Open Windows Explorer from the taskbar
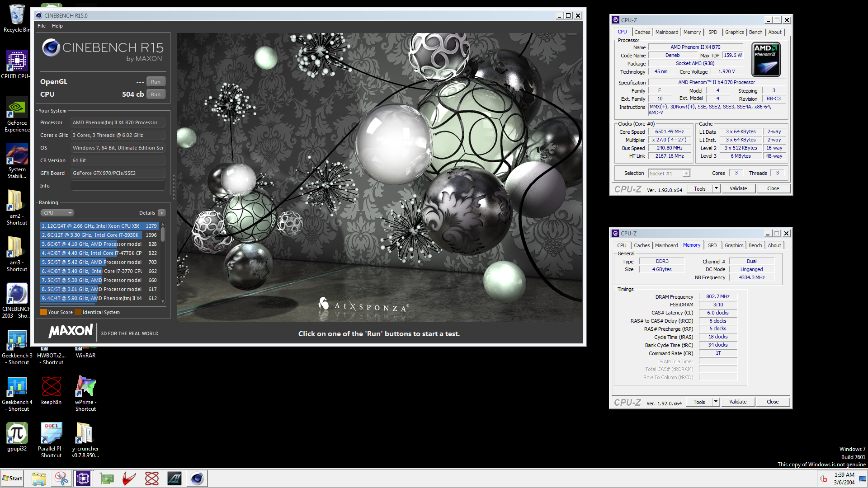 click(x=38, y=479)
